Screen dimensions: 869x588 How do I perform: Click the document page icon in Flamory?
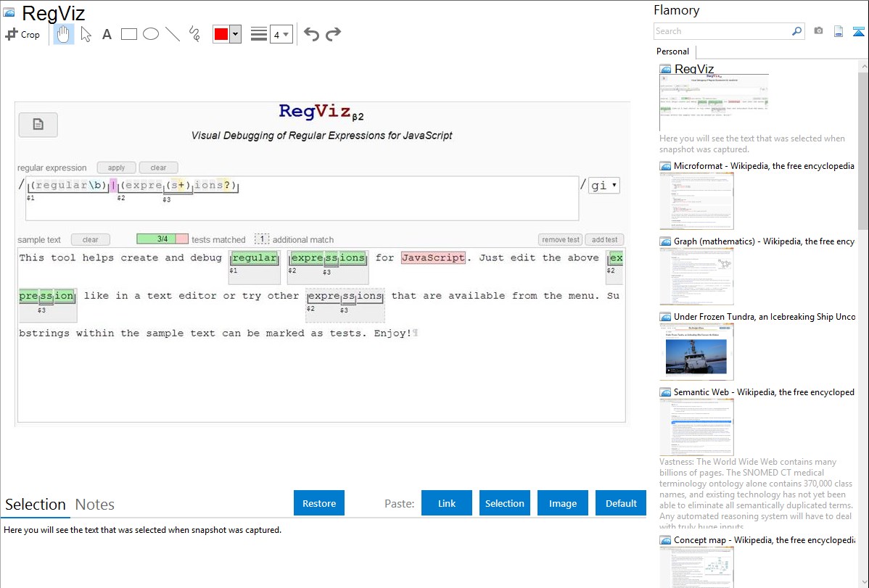tap(839, 31)
